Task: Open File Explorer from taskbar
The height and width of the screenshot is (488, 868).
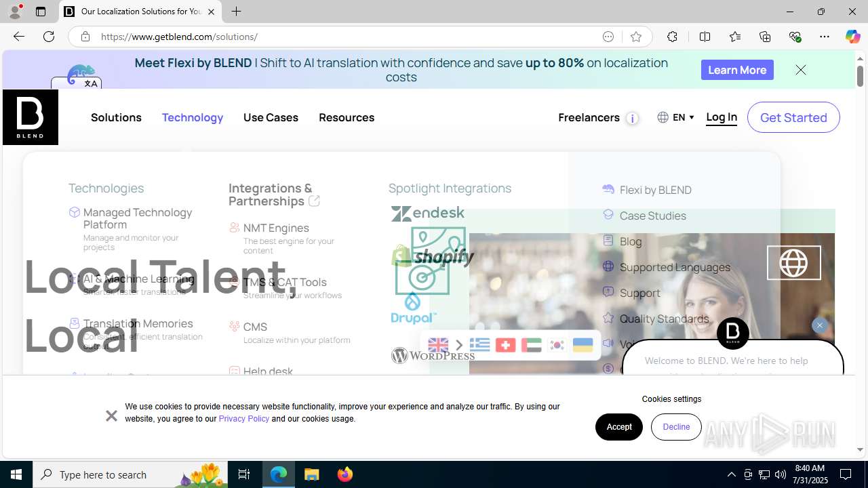Action: (312, 474)
